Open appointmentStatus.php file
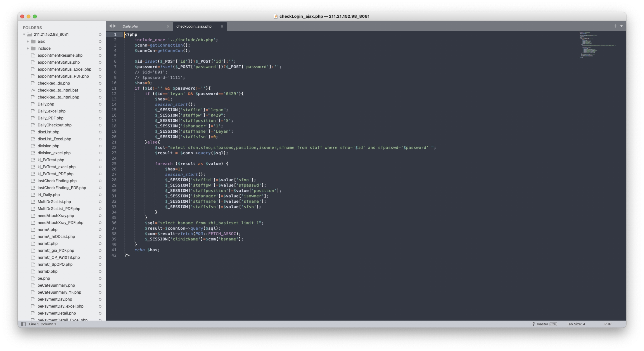The height and width of the screenshot is (351, 644). click(58, 62)
